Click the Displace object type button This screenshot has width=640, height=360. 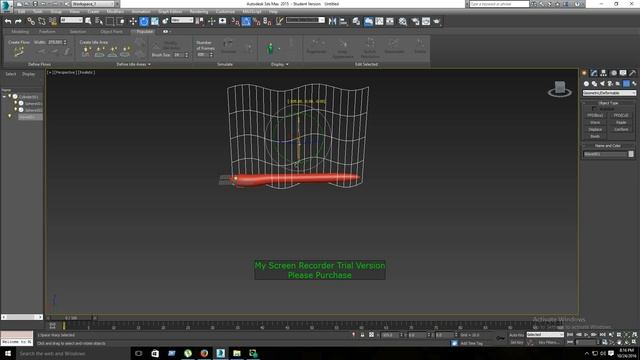(595, 129)
